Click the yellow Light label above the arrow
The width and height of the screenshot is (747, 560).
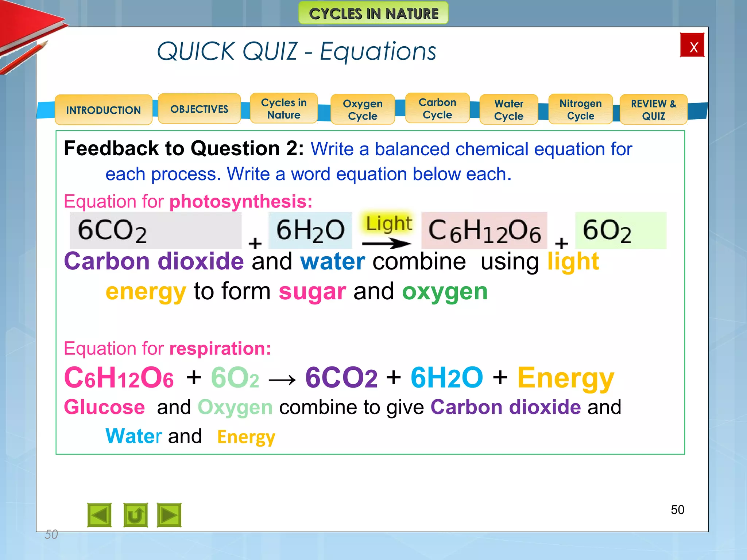click(x=389, y=223)
